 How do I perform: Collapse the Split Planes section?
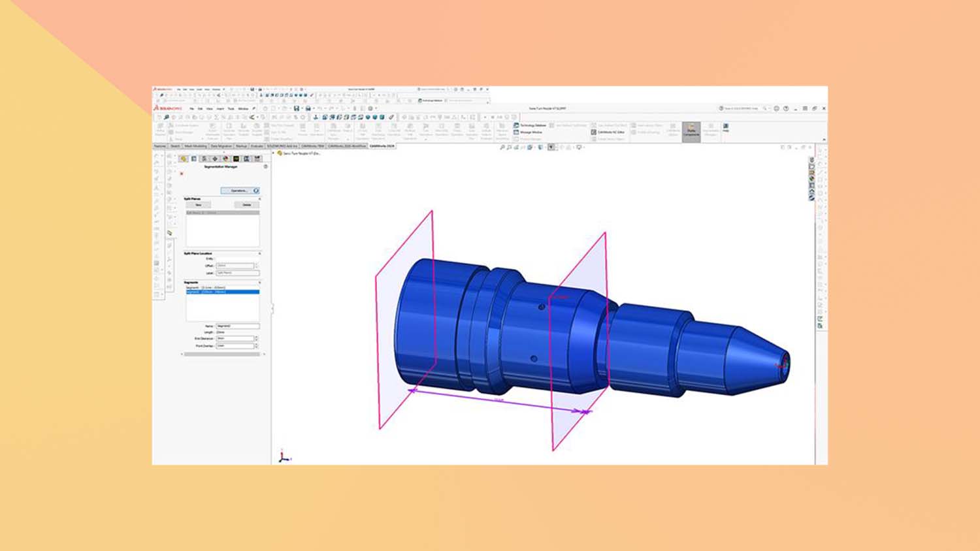(260, 199)
